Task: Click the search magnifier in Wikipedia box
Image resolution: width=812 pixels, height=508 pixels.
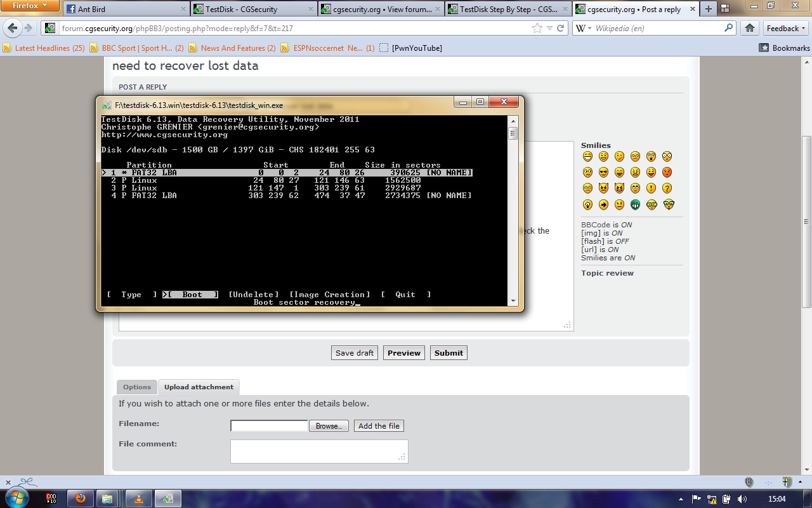Action: point(728,28)
